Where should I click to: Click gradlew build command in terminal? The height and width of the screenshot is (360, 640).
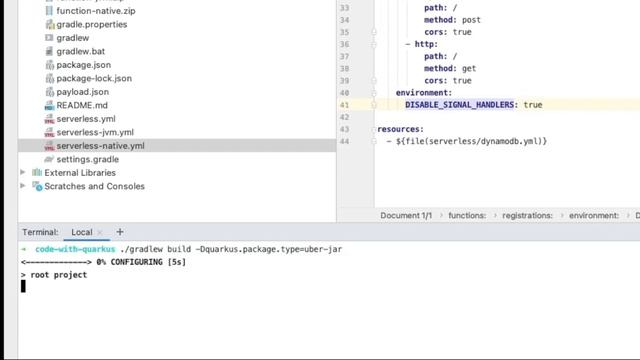point(231,249)
